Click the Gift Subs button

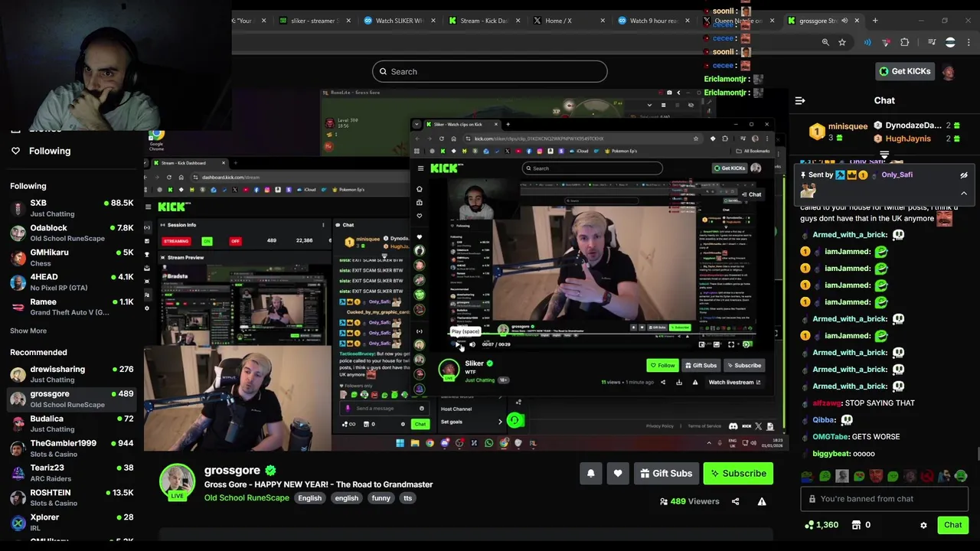[x=665, y=474]
